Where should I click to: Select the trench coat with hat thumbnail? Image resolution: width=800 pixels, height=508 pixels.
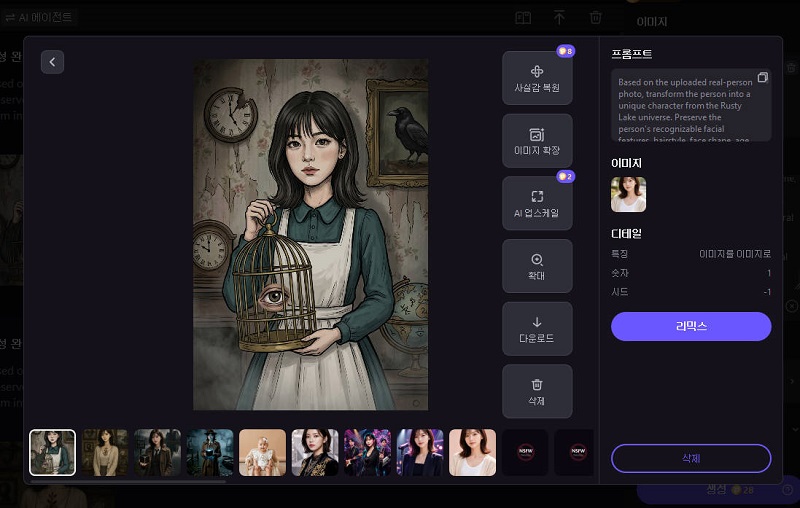(x=210, y=452)
